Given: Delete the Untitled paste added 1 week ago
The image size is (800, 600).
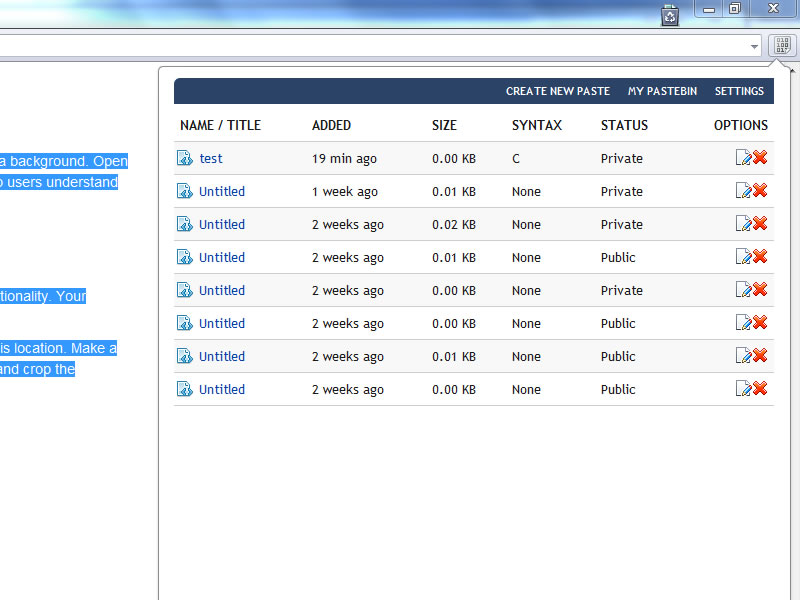Looking at the screenshot, I should point(760,191).
